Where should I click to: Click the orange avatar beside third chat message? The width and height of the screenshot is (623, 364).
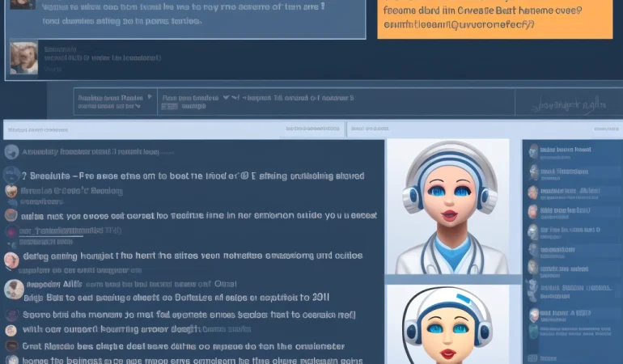(x=11, y=215)
